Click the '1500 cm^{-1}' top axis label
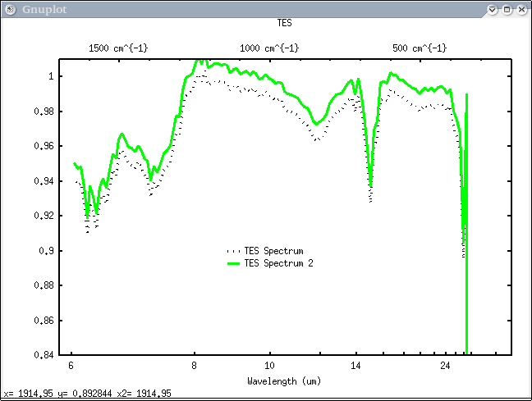 118,48
